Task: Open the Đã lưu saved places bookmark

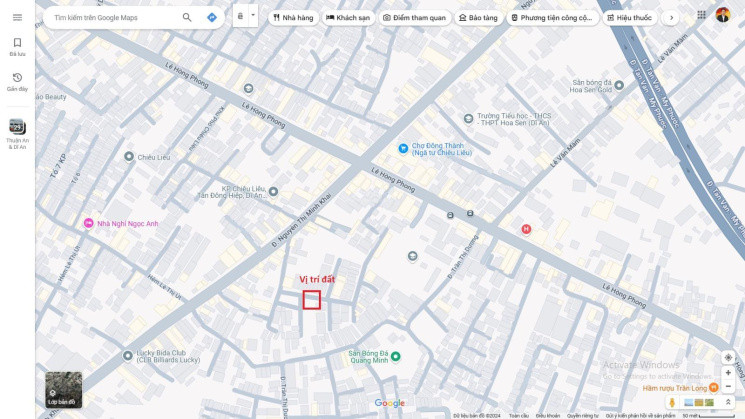Action: (18, 47)
